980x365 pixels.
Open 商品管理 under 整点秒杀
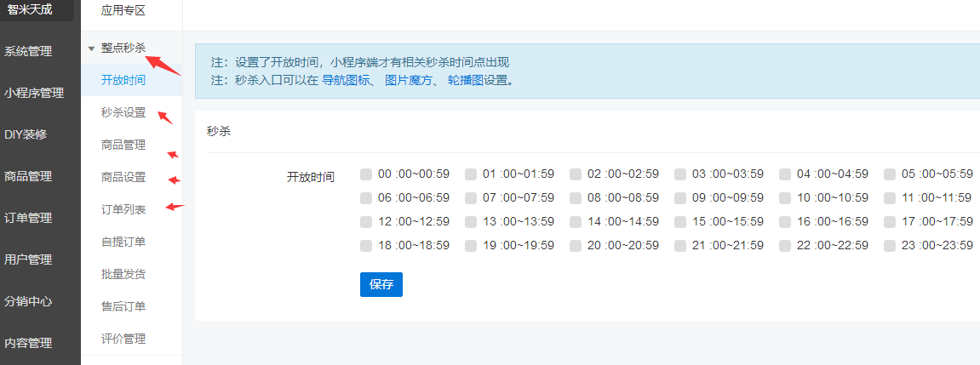tap(123, 145)
